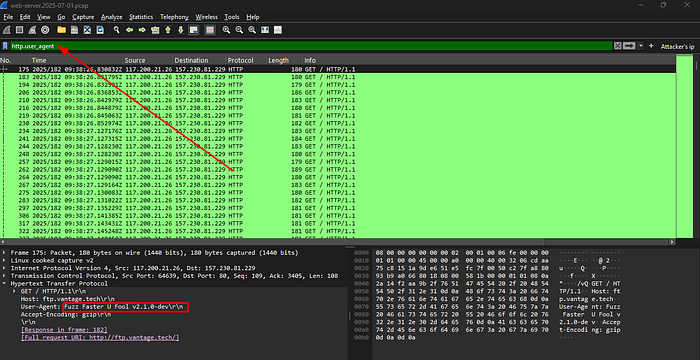Screen dimensions: 700x360
Task: Open capture options
Action: pyautogui.click(x=45, y=30)
